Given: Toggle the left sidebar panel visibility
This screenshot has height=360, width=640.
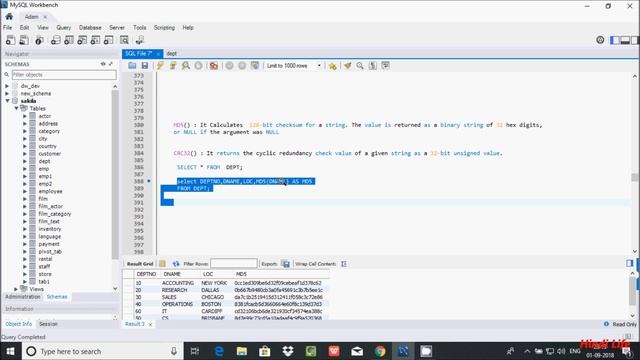Looking at the screenshot, I should [615, 40].
